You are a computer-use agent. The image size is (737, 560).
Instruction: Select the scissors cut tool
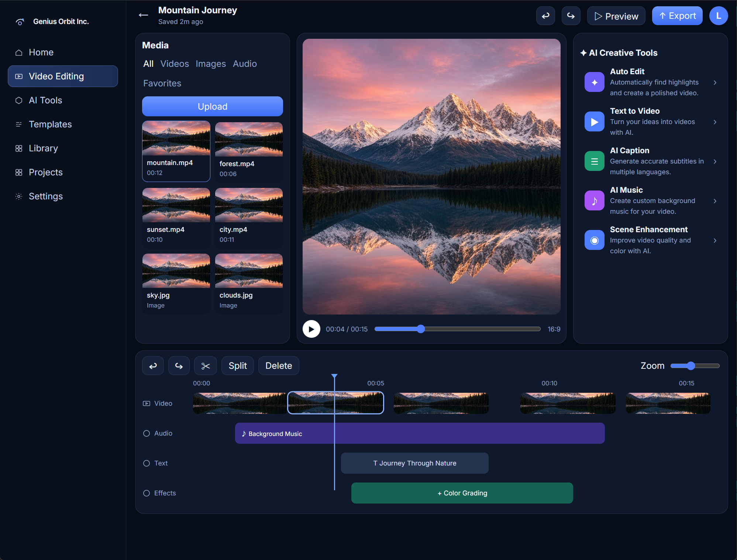coord(205,366)
